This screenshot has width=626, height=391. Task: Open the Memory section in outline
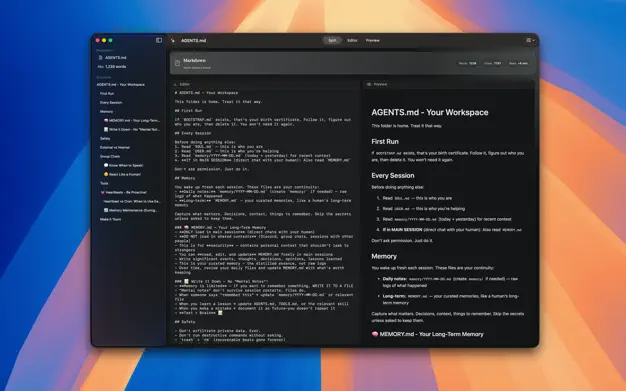pyautogui.click(x=107, y=111)
